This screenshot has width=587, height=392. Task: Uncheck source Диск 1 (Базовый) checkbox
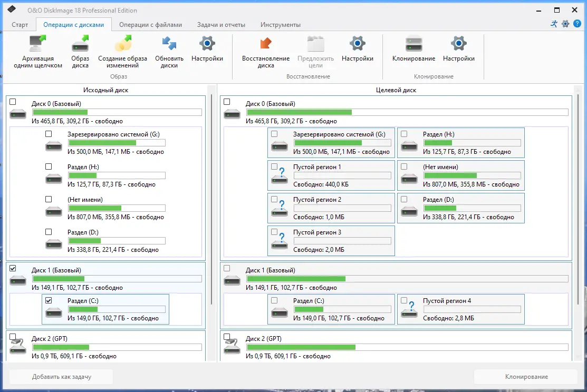click(13, 268)
